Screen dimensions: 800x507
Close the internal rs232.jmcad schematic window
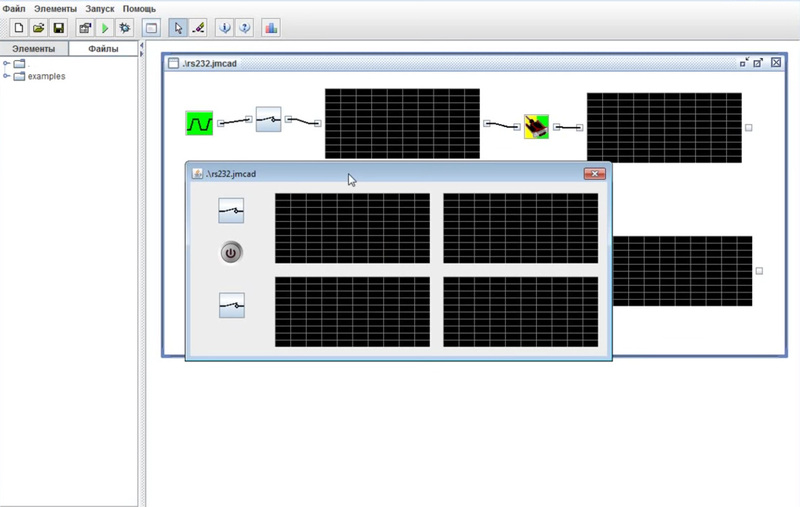click(776, 62)
